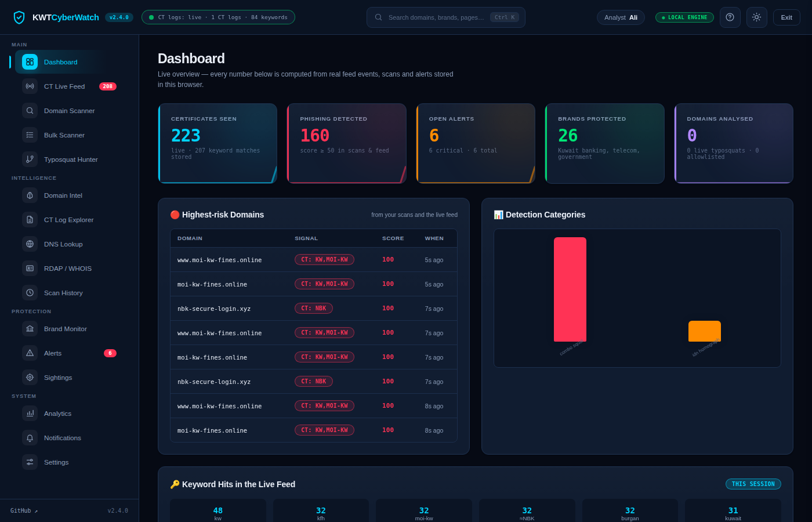812x522 pixels.
Task: Click the SIGNAL column header
Action: (306, 238)
